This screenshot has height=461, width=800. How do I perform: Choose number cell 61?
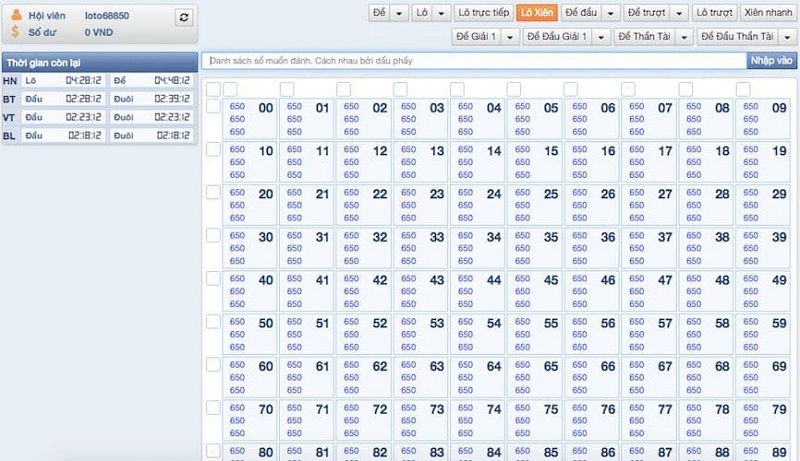pos(307,377)
